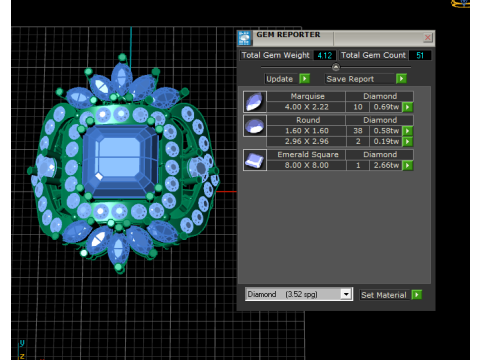Click the Emerald Square shape label
Viewport: 480px width, 360px height.
307,154
